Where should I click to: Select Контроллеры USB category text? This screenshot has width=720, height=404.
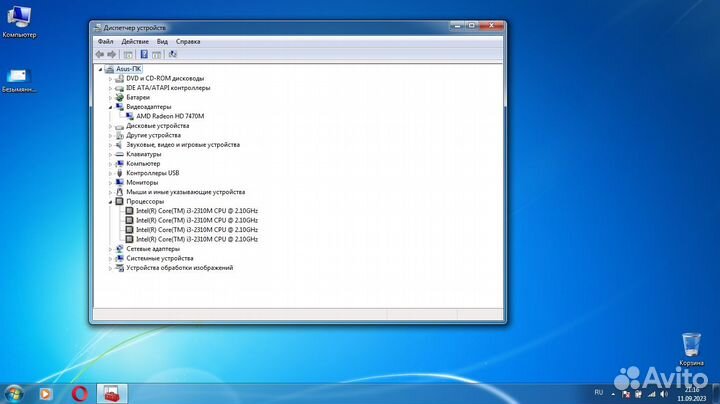tap(152, 173)
